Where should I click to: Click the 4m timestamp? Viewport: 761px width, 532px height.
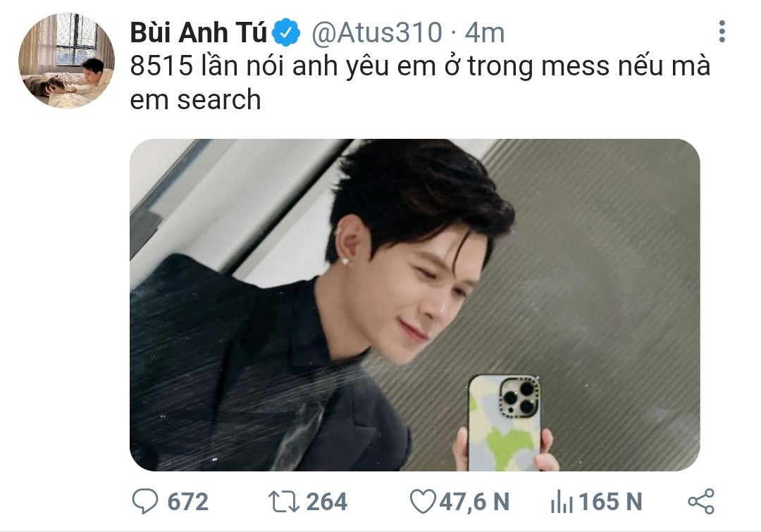(484, 32)
